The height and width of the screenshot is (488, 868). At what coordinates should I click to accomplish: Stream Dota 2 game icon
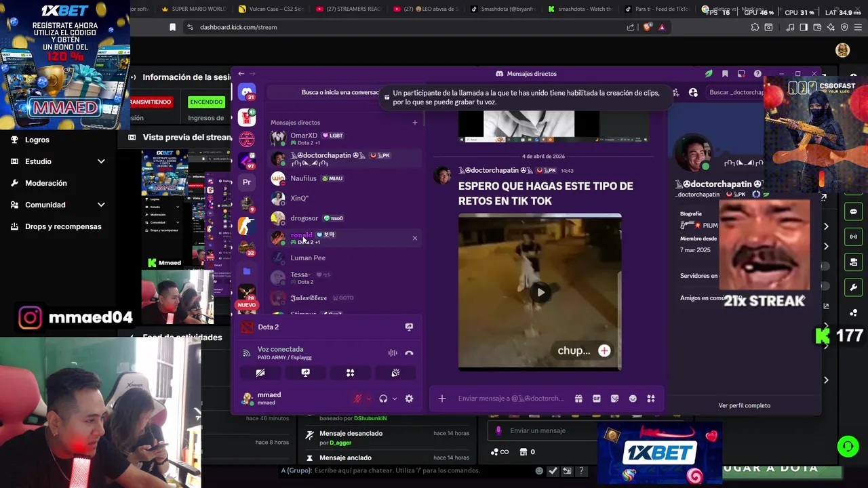tap(409, 327)
